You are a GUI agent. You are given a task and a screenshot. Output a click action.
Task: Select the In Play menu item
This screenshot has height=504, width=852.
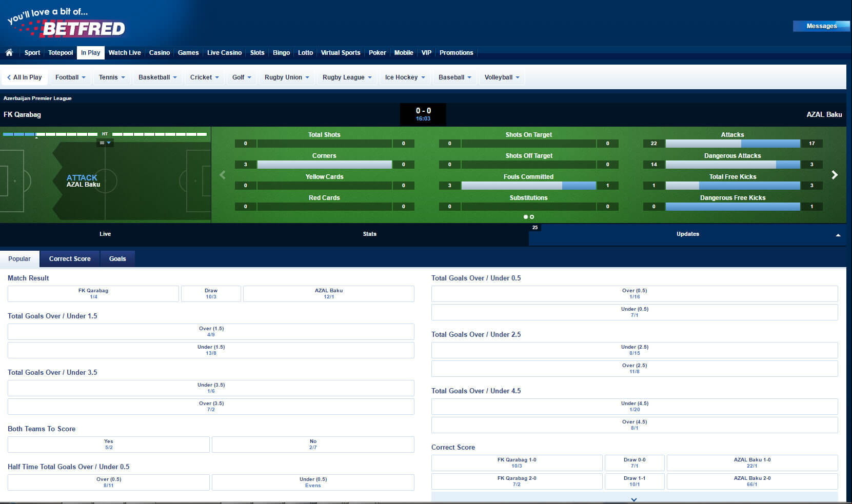tap(91, 53)
